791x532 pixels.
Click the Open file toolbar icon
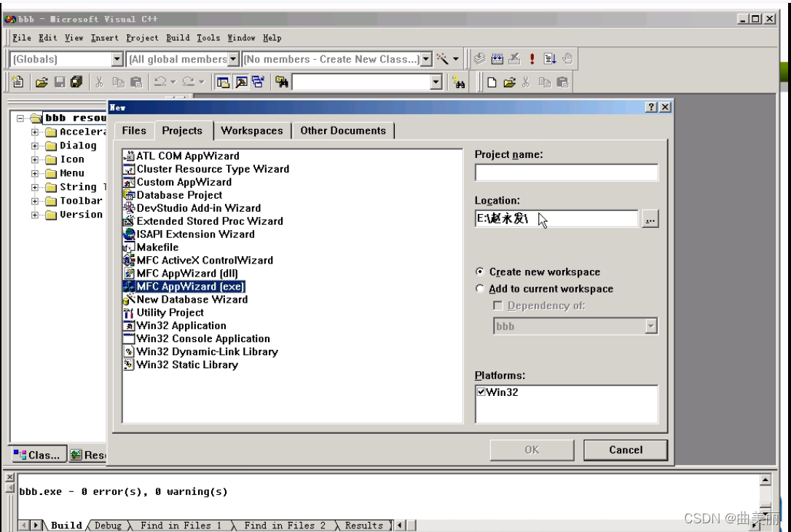click(42, 82)
